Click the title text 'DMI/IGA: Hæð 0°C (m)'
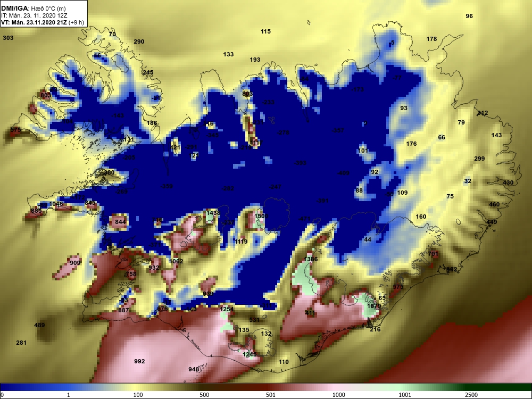Image resolution: width=532 pixels, height=399 pixels. (33, 9)
